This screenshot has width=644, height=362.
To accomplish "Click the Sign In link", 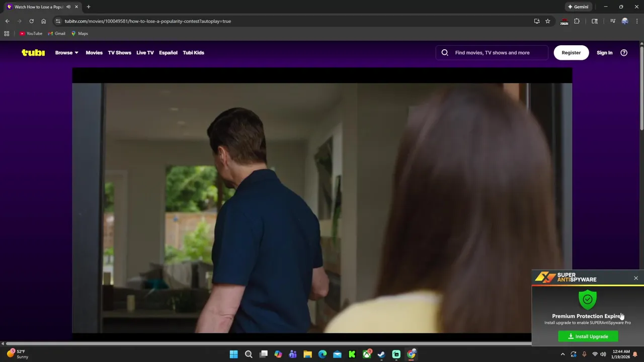I will 604,52.
